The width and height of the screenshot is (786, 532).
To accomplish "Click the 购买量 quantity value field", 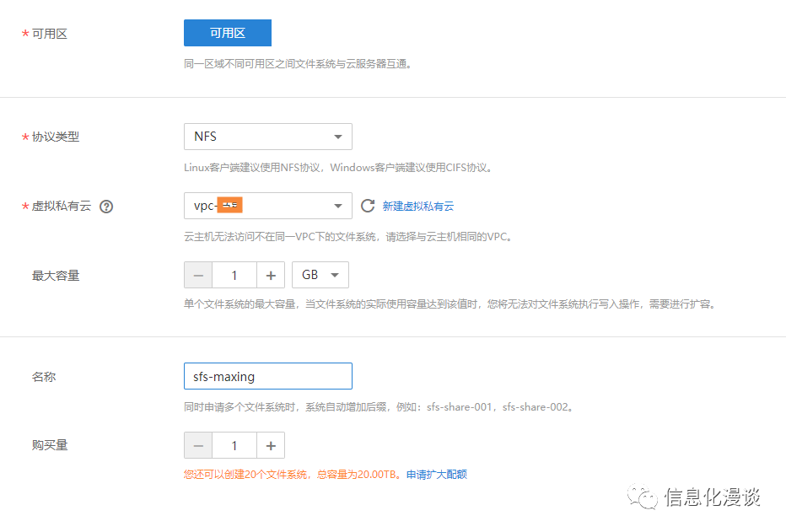I will click(x=234, y=445).
